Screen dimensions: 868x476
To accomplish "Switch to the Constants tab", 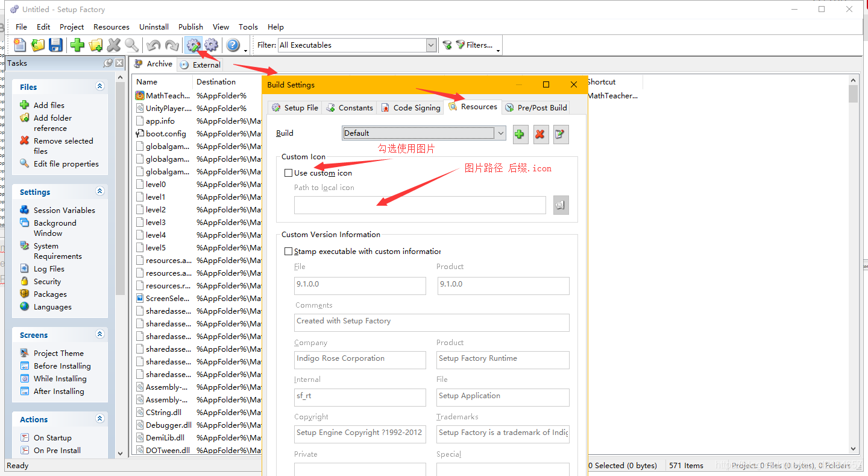I will [x=350, y=107].
